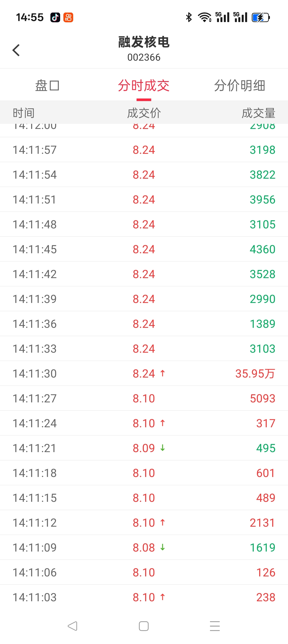Image resolution: width=288 pixels, height=644 pixels.
Task: Tap the stock title 融发核电 002366
Action: click(144, 49)
